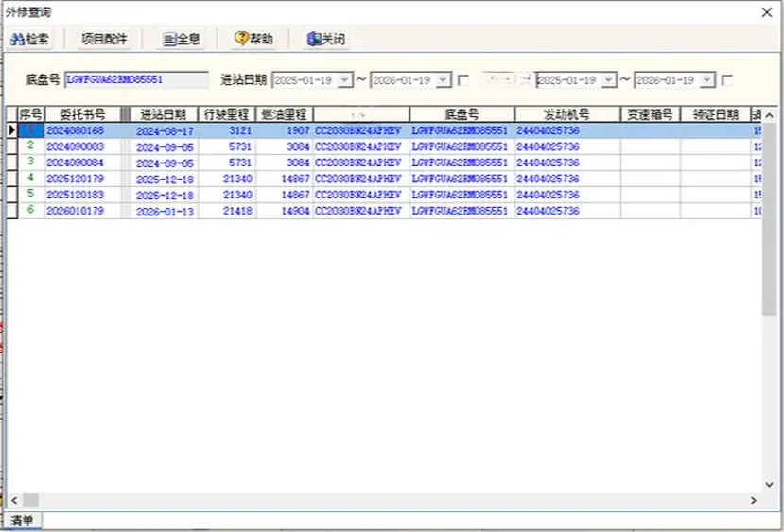Click the 行驶里程 column header
This screenshot has height=532, width=784.
click(x=227, y=114)
